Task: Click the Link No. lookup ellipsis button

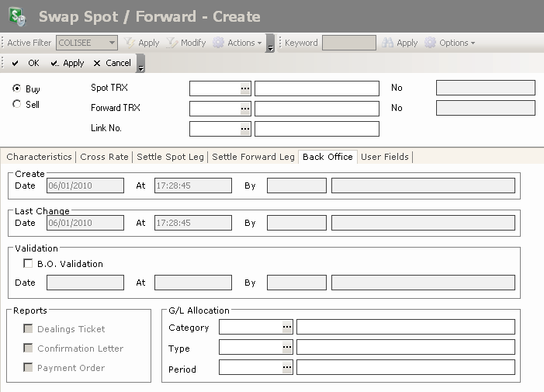Action: [245, 129]
